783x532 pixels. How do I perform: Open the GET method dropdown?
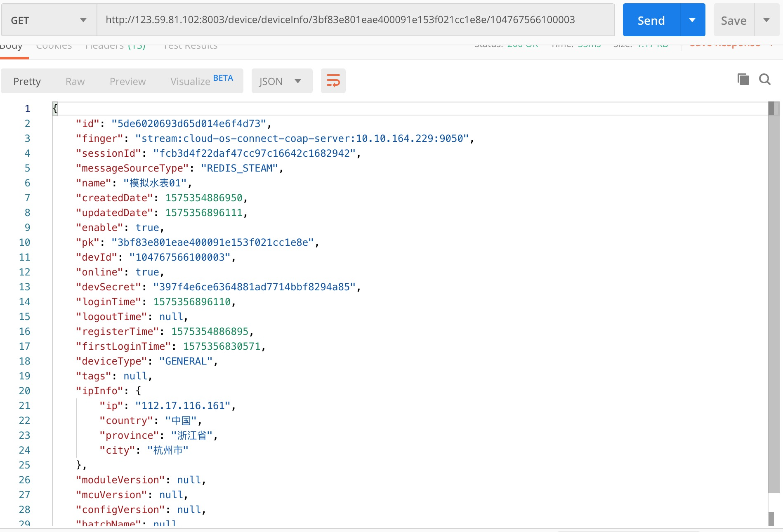pos(49,20)
